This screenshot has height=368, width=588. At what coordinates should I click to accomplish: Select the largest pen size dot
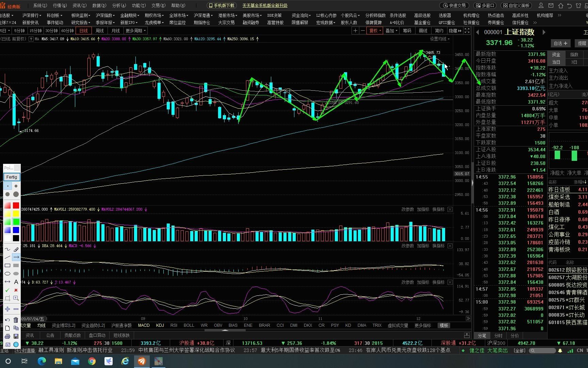(x=16, y=194)
